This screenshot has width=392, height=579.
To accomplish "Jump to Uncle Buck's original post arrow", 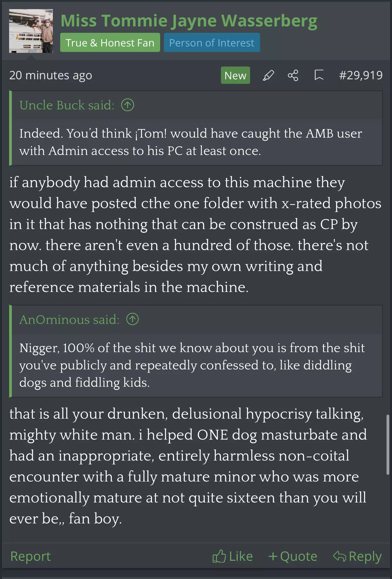I will [128, 105].
